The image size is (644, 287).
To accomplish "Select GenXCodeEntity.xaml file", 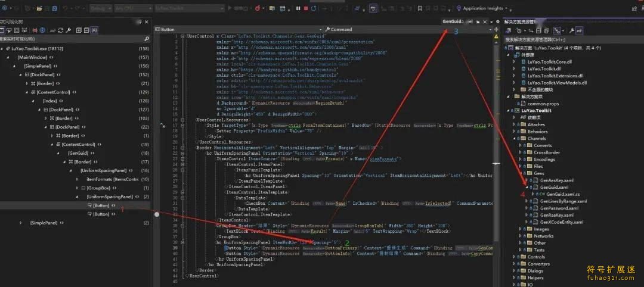I will [x=562, y=222].
